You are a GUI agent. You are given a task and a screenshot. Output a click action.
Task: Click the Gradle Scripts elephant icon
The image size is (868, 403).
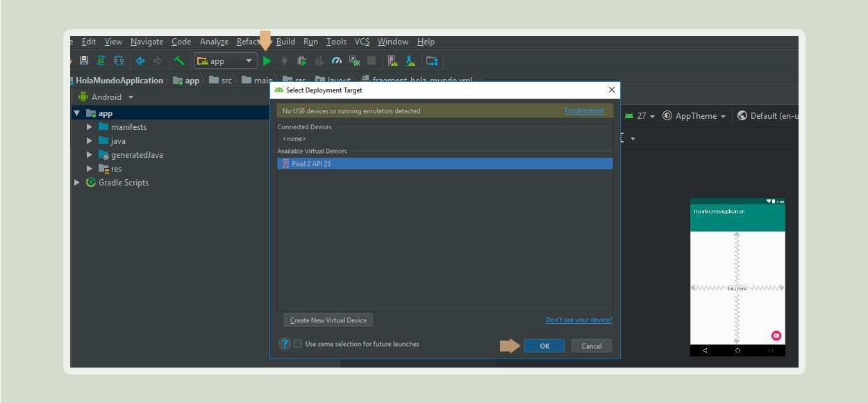pyautogui.click(x=90, y=183)
